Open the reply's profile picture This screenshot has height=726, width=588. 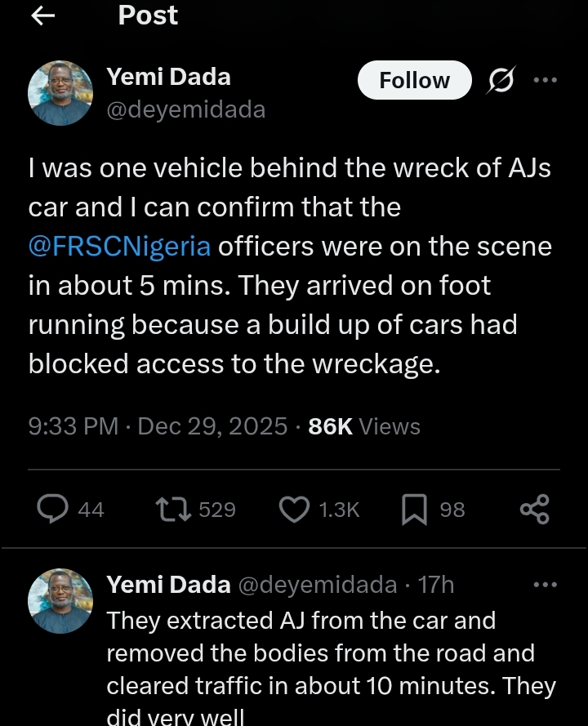click(60, 601)
